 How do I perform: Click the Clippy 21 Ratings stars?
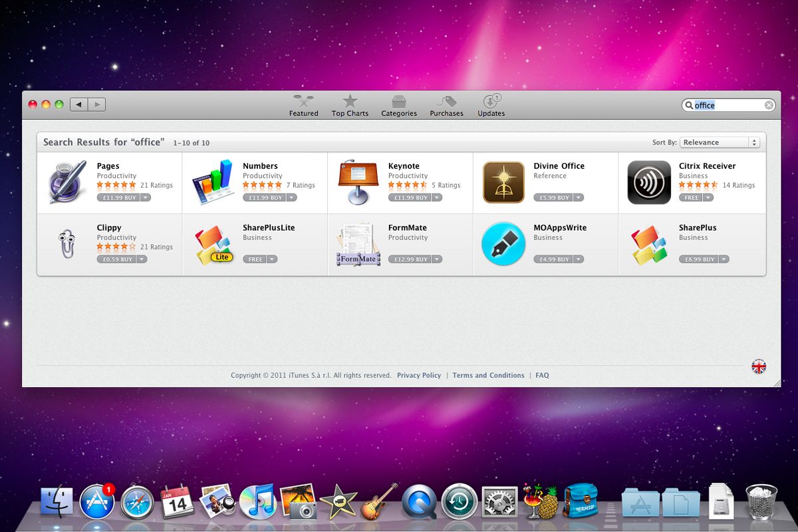(x=116, y=247)
